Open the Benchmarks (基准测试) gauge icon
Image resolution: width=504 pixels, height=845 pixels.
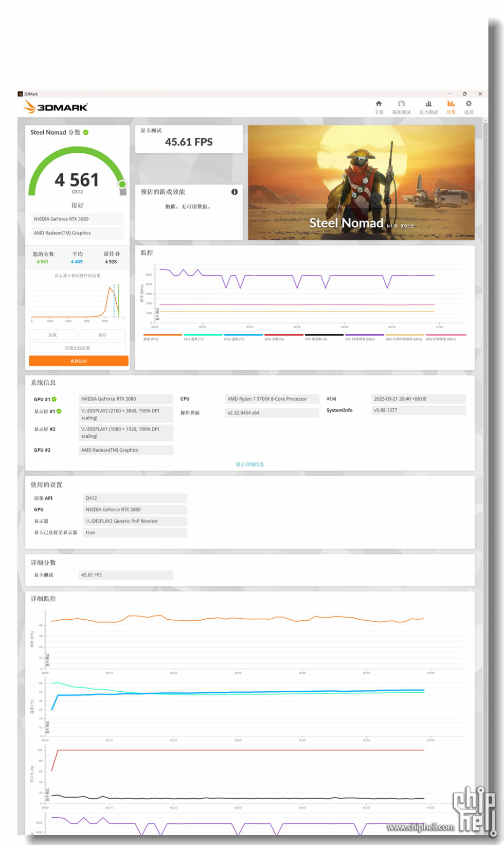[401, 104]
